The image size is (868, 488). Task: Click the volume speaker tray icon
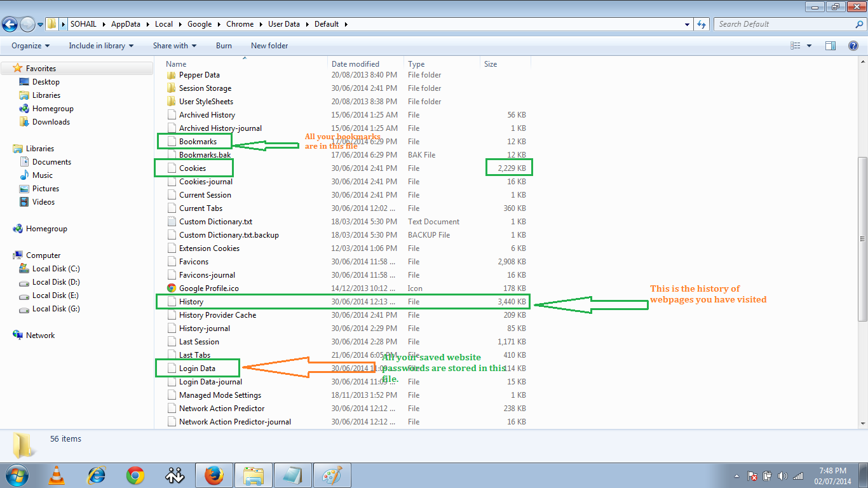[x=782, y=475]
